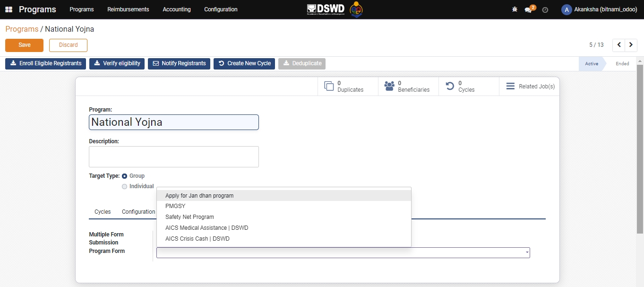Viewport: 644px width, 287px height.
Task: Select Individual target type
Action: pos(125,186)
